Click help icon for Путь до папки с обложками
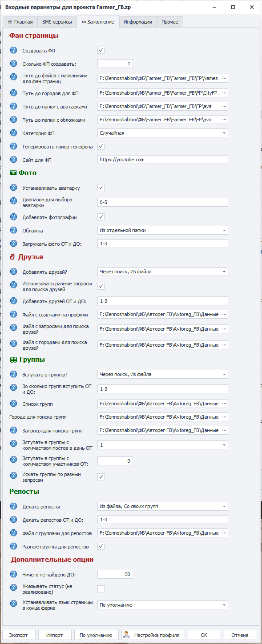Image resolution: width=262 pixels, height=644 pixels. [x=14, y=120]
